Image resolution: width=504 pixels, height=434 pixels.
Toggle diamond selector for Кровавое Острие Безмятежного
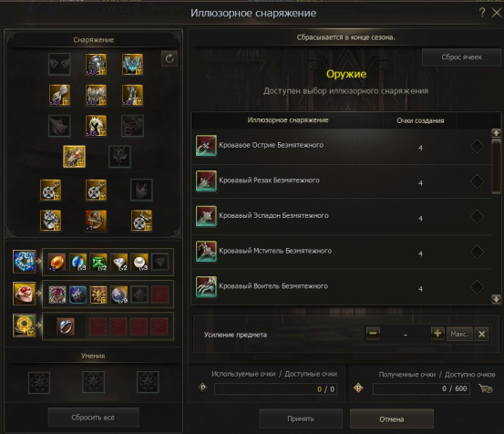[x=477, y=146]
